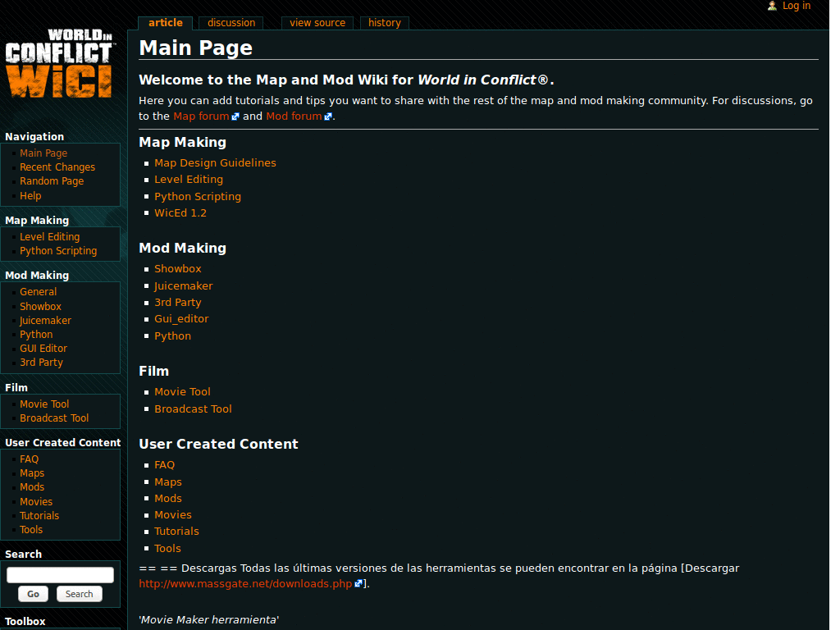This screenshot has height=630, width=840.
Task: Open the view source tab
Action: click(x=317, y=22)
